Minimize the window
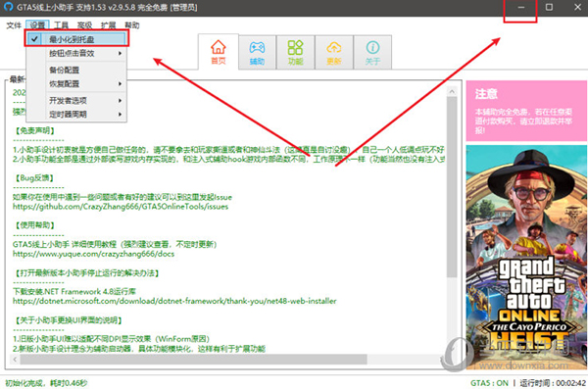 click(x=521, y=7)
